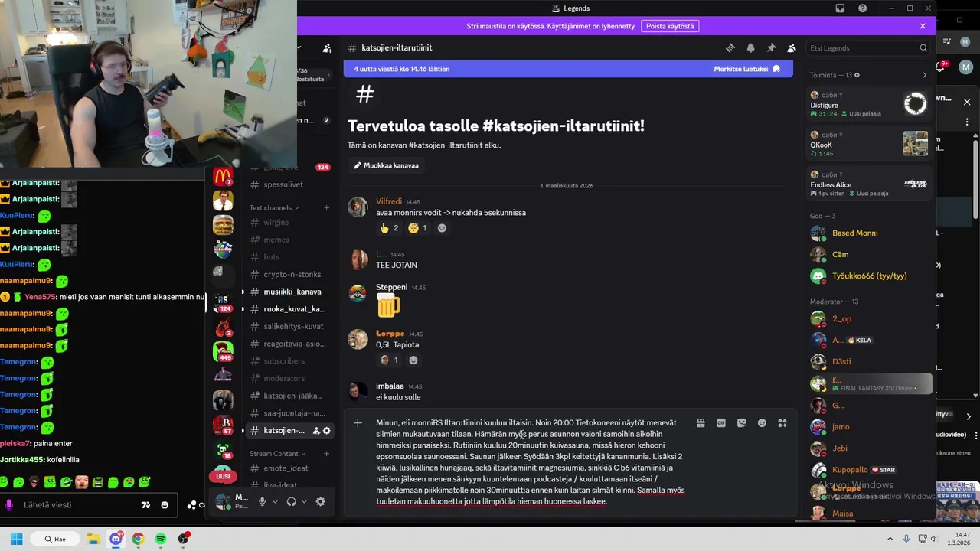Click Muokkaa kanavaa button
The image size is (980, 551).
tap(386, 165)
